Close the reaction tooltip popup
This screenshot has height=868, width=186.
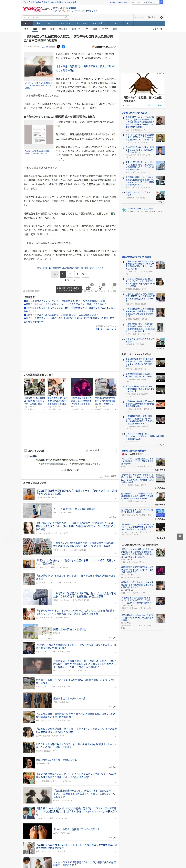tap(81, 288)
